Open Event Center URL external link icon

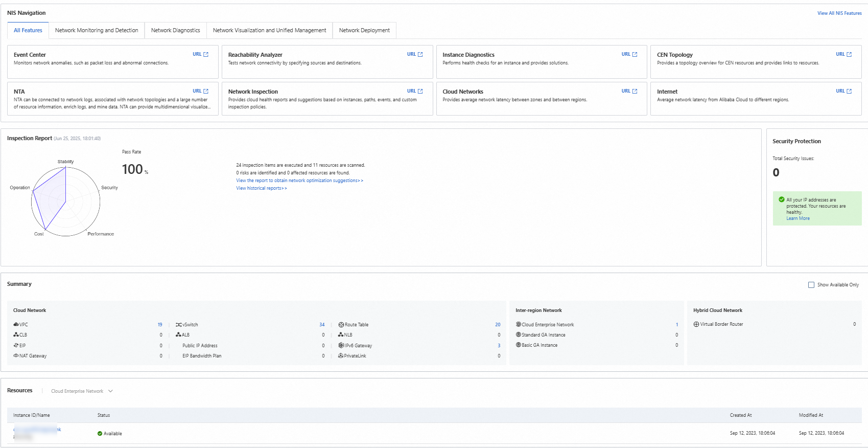click(x=206, y=54)
